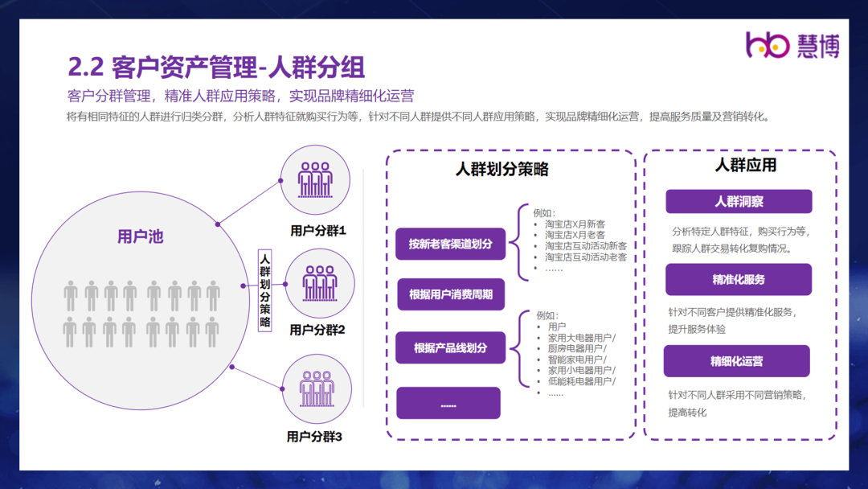Click the text 针对不同人群采用不同营销策略
Viewport: 868px width, 489px height.
(x=737, y=395)
